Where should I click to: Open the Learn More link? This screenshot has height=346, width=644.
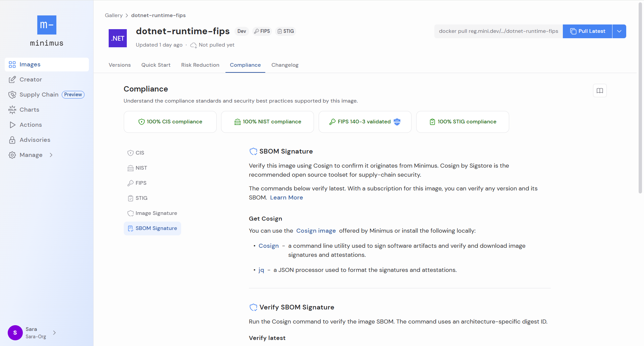[x=286, y=197]
